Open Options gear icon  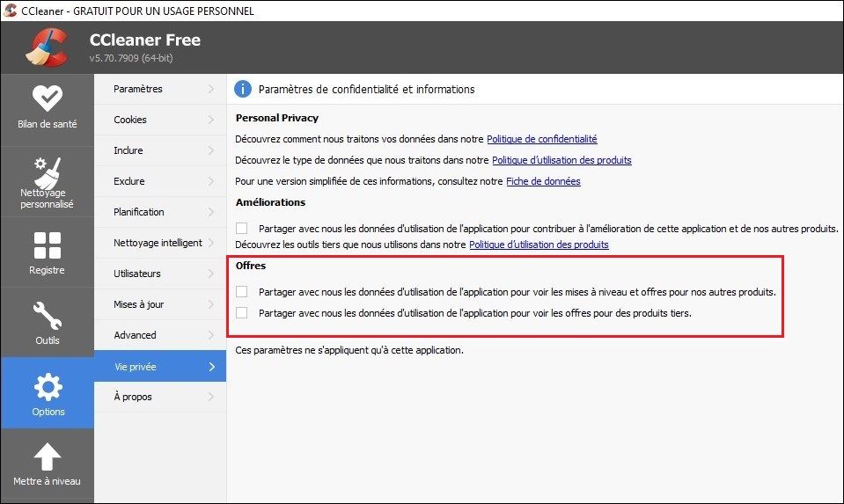tap(48, 387)
